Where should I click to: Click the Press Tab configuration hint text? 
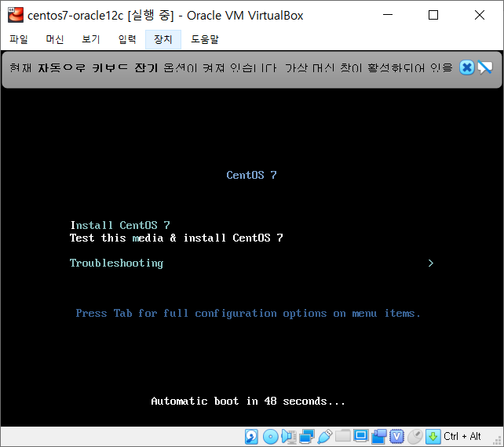point(248,313)
